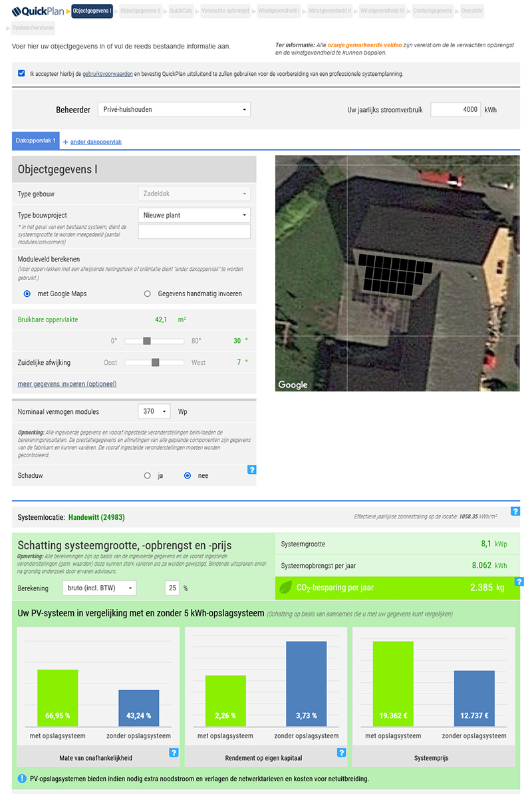Screen dimensions: 532x794
Task: Click blue bar '12.737 €' Systeemprijs
Action: click(x=474, y=698)
